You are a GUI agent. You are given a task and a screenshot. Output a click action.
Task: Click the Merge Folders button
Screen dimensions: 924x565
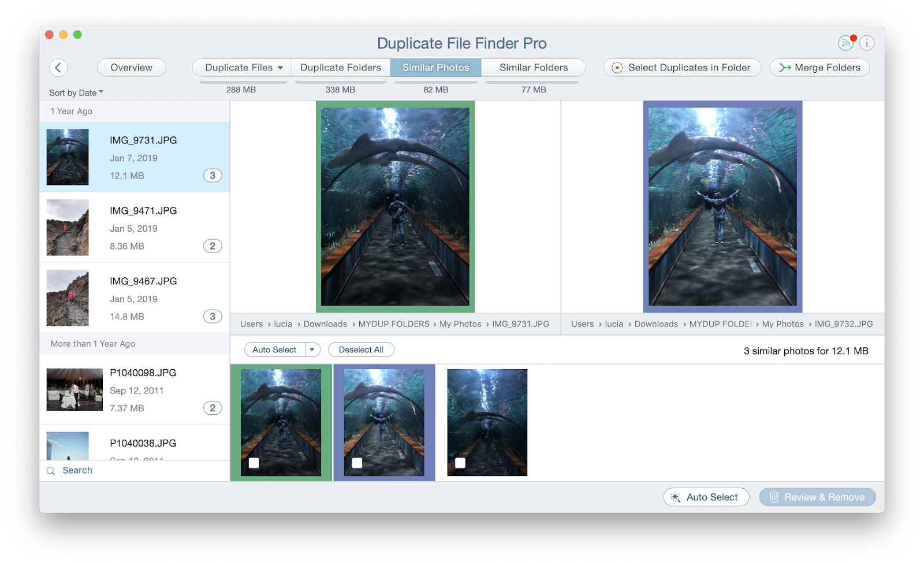[x=819, y=68]
